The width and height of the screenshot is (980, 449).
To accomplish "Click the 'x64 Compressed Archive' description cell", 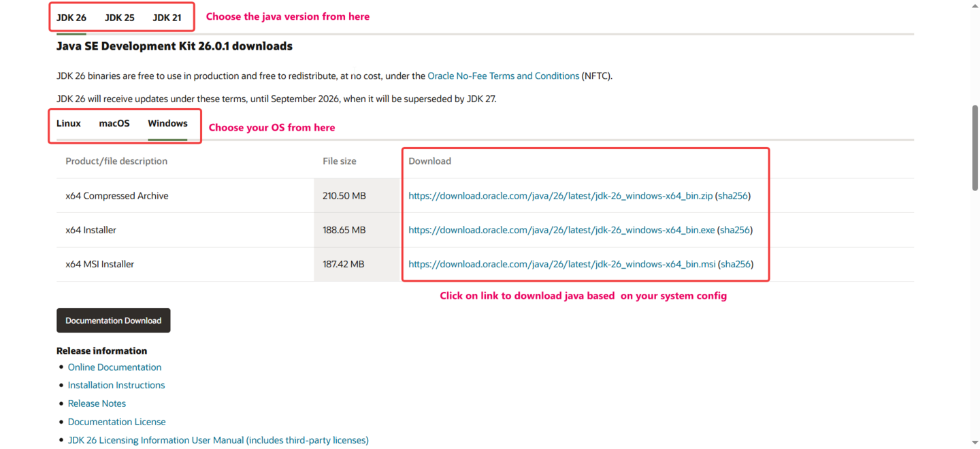I will [x=185, y=196].
